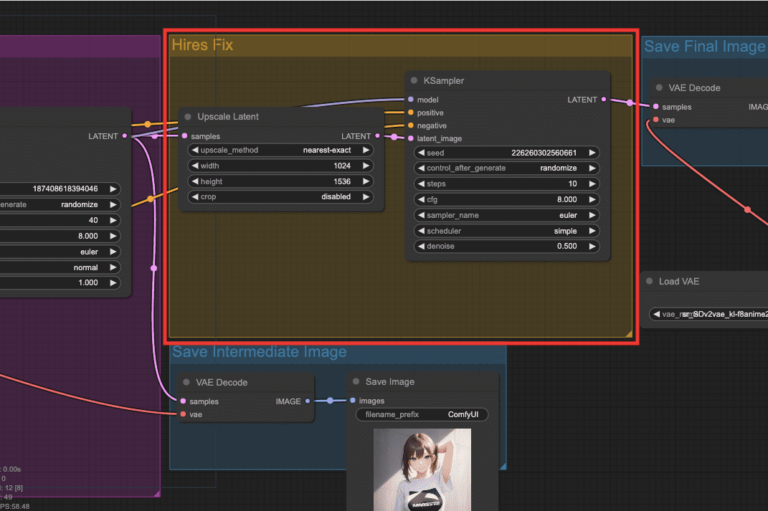Click the Hires Fix group resize corner handle
The width and height of the screenshot is (768, 511).
(629, 335)
